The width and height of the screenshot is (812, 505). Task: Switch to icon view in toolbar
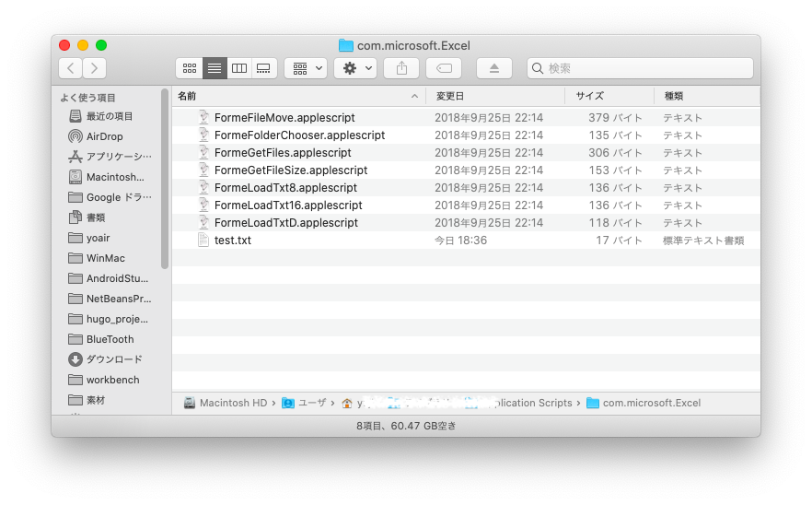[x=190, y=68]
